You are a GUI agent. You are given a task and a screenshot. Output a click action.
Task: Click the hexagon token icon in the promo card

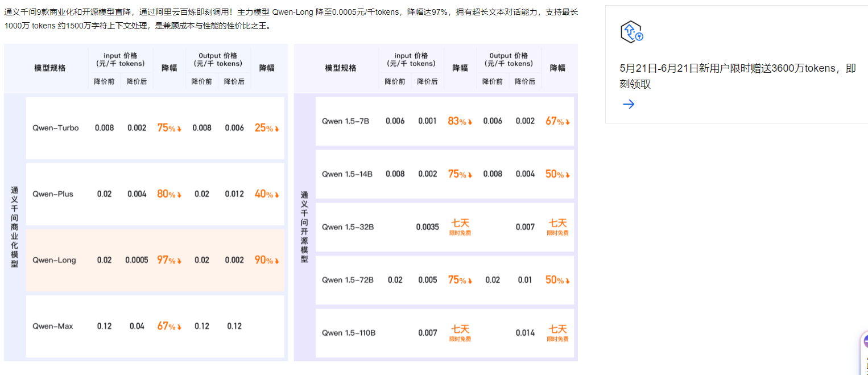[631, 32]
